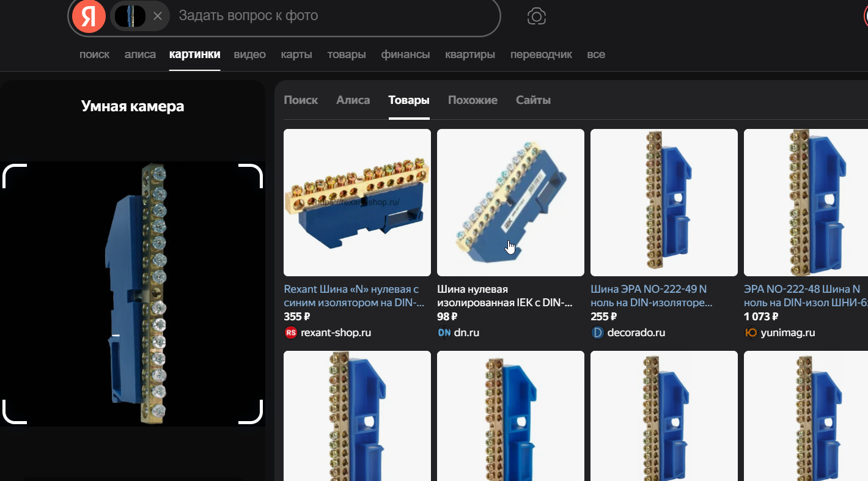Open the ЭРА NO-222-49 product image
Viewport: 868px width, 481px height.
click(x=664, y=202)
